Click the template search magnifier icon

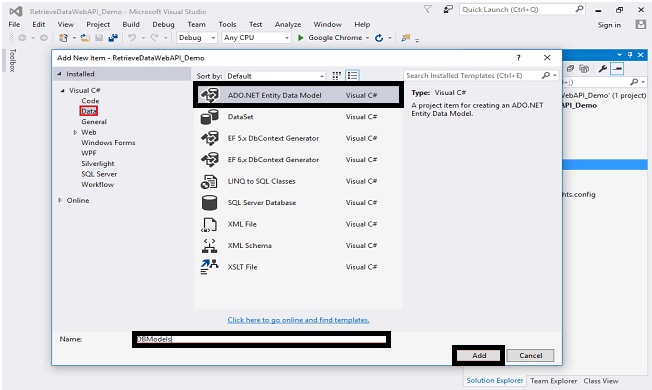click(x=546, y=75)
